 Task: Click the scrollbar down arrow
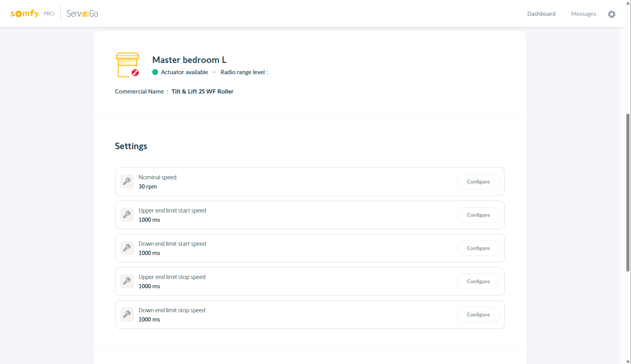tap(628, 361)
